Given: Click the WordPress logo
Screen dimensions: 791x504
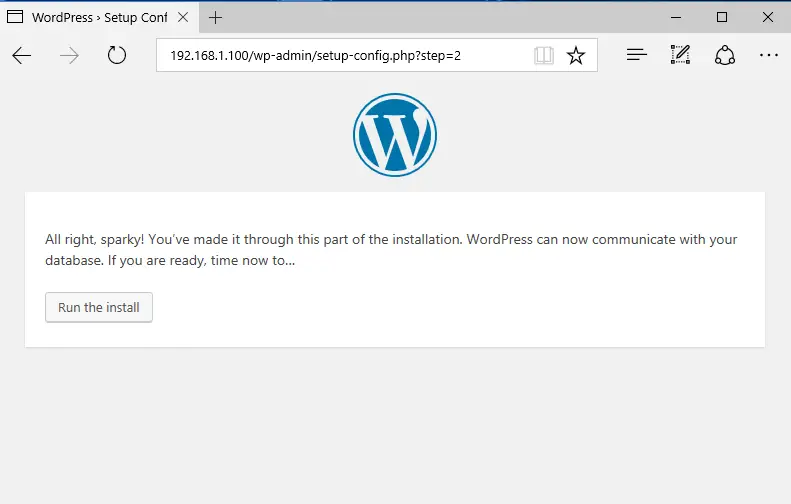Looking at the screenshot, I should pyautogui.click(x=395, y=135).
